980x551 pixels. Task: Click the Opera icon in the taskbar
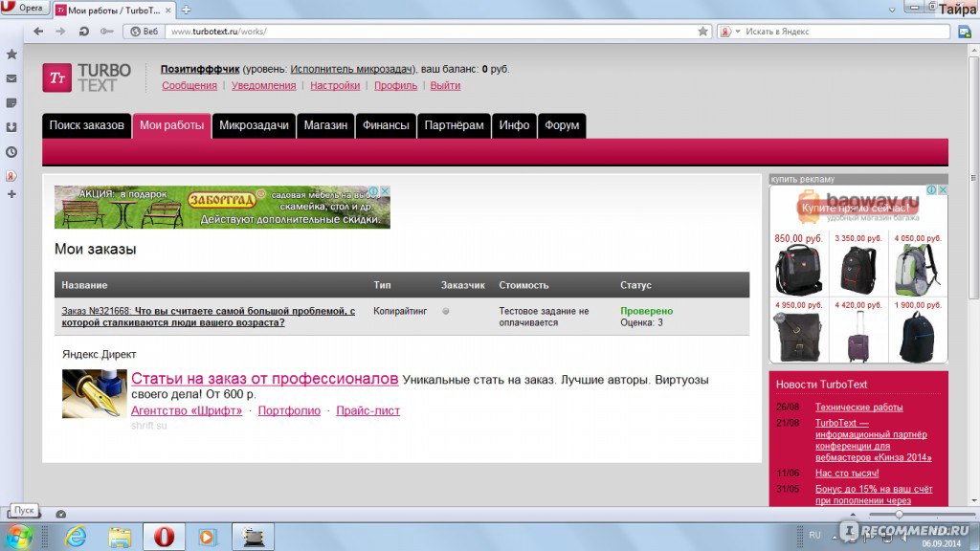164,537
